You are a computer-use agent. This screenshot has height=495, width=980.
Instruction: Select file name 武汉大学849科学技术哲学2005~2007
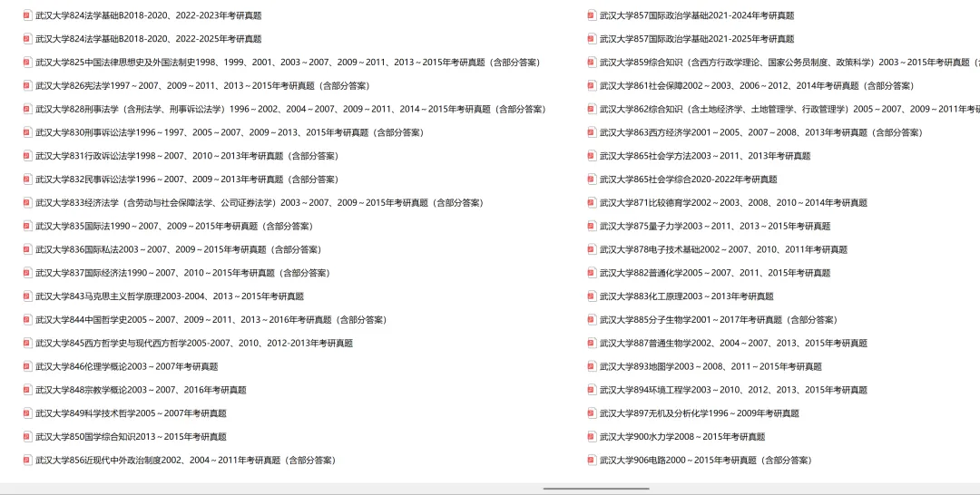[x=131, y=413]
